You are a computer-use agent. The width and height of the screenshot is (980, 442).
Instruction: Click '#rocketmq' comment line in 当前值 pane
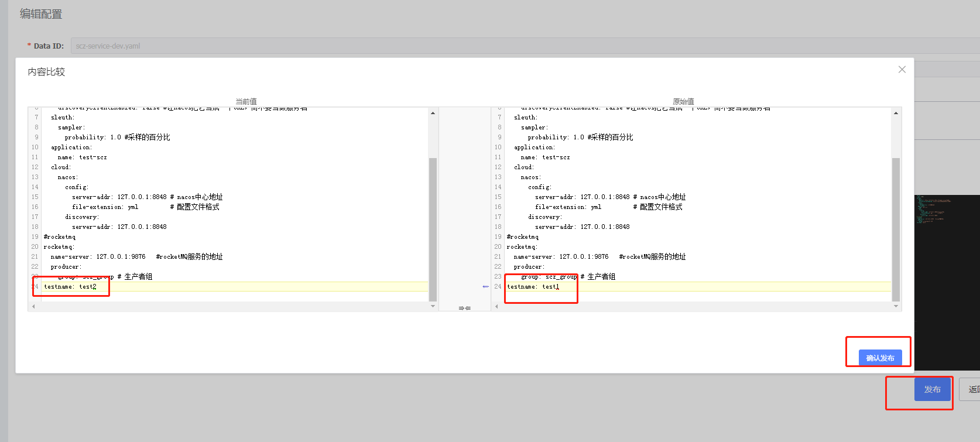click(60, 237)
